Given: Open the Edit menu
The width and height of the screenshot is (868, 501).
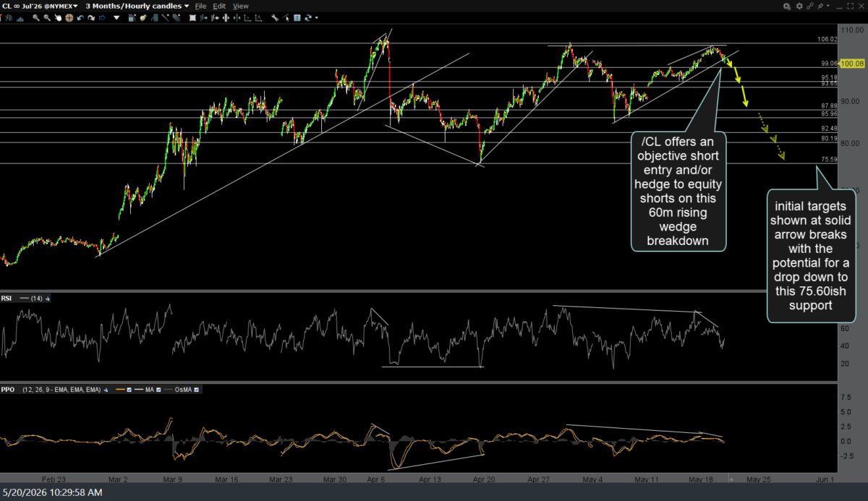Looking at the screenshot, I should click(219, 6).
